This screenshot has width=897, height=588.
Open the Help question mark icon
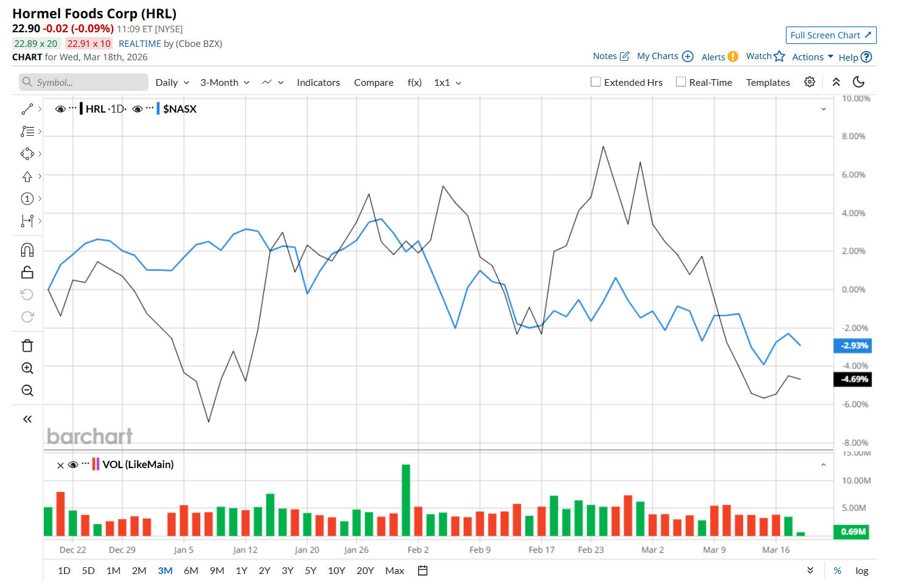click(x=867, y=57)
